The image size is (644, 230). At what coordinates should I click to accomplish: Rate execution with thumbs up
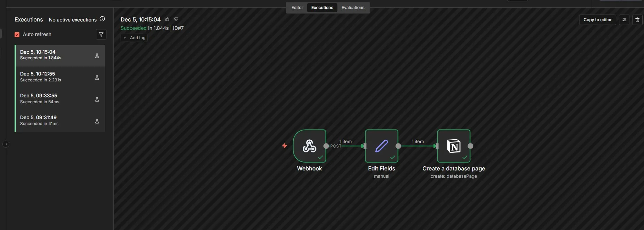(167, 19)
